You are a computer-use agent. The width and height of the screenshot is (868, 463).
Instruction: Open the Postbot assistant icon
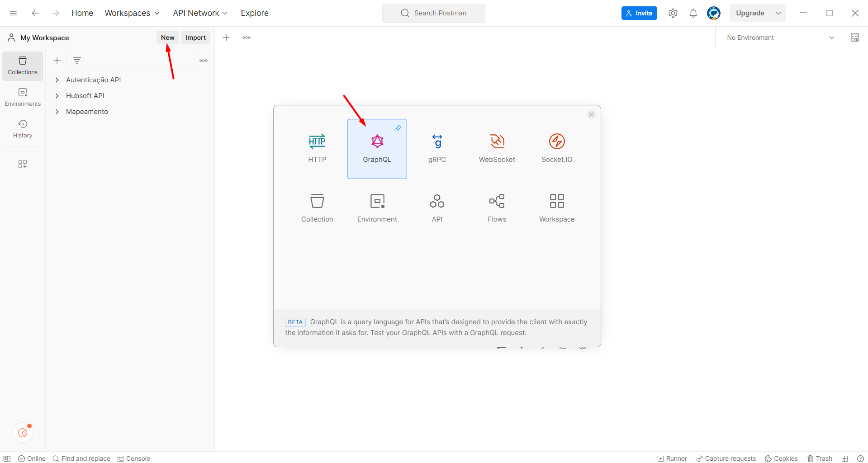[23, 433]
